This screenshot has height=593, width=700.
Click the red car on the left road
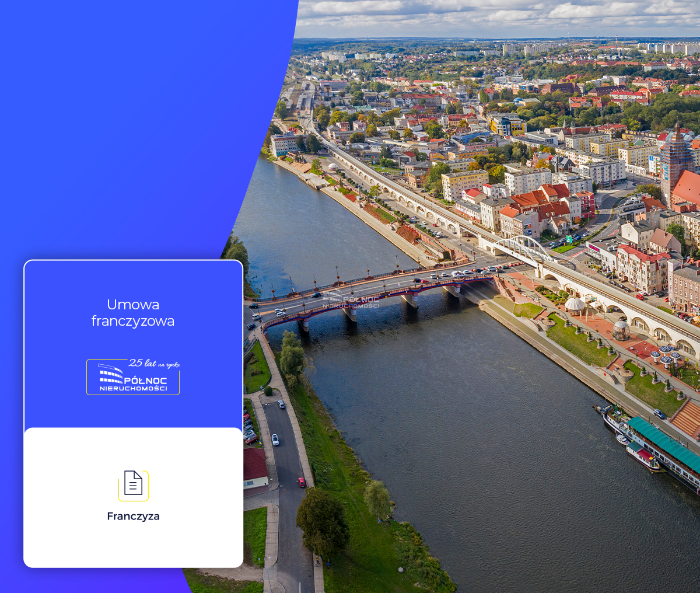(x=302, y=482)
